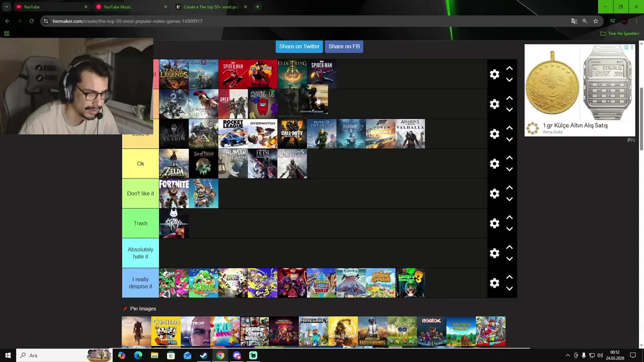Screen dimensions: 644x362
Task: Move the Don't like it tier up
Action: [509, 188]
